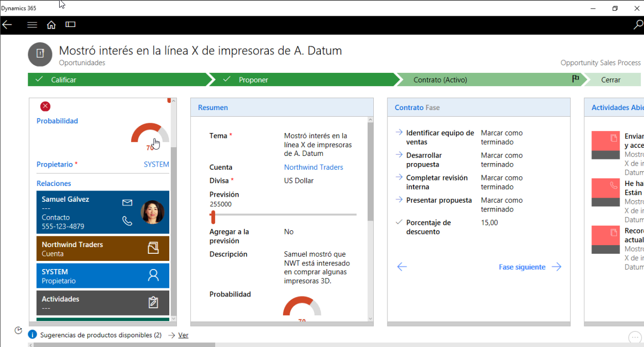The height and width of the screenshot is (347, 644).
Task: Open the more options ellipsis button
Action: pyautogui.click(x=634, y=337)
